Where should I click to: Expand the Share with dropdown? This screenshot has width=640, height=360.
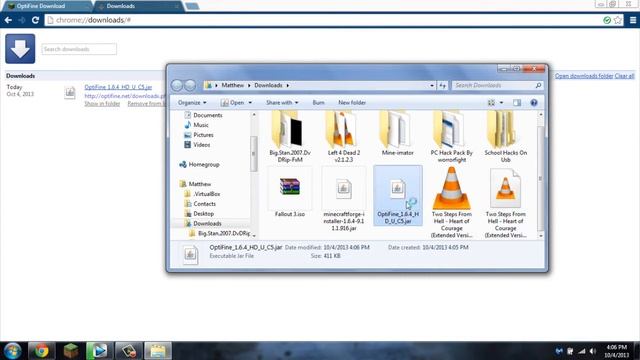tap(282, 103)
